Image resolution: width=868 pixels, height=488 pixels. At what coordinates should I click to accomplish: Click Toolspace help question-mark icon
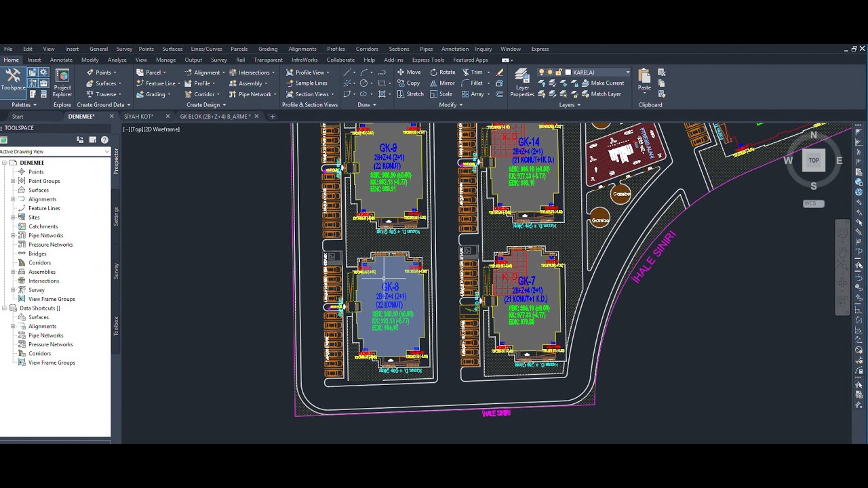click(104, 140)
